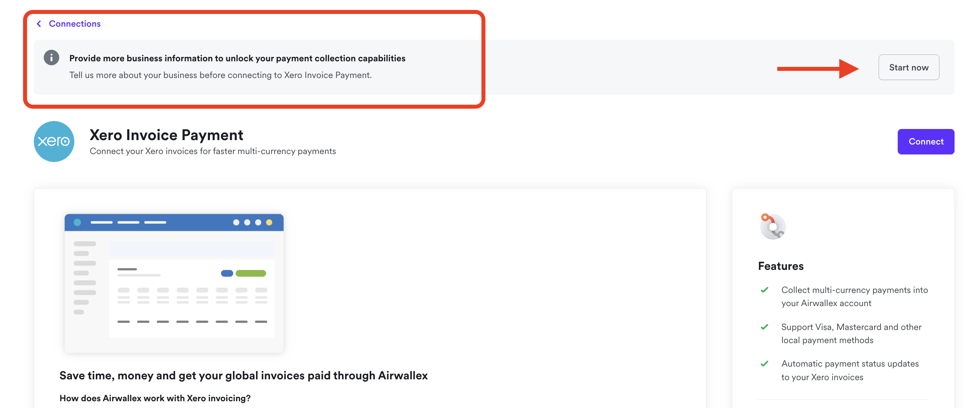The width and height of the screenshot is (980, 408).
Task: Click the round Xero logo
Action: (54, 142)
